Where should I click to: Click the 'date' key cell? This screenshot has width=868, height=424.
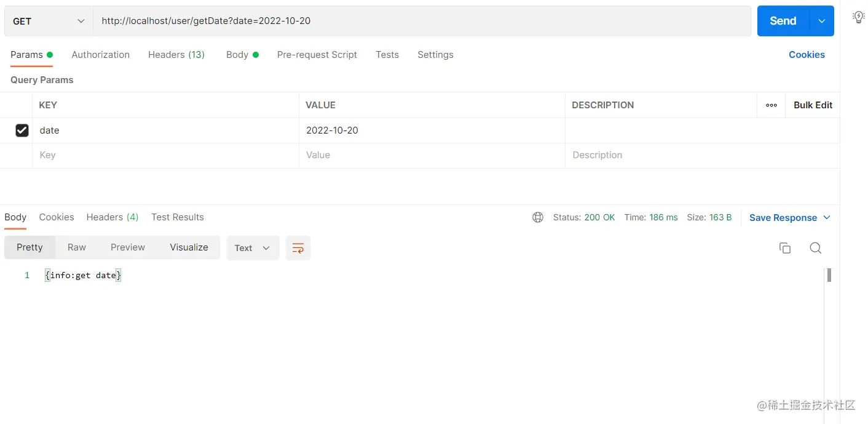(165, 130)
